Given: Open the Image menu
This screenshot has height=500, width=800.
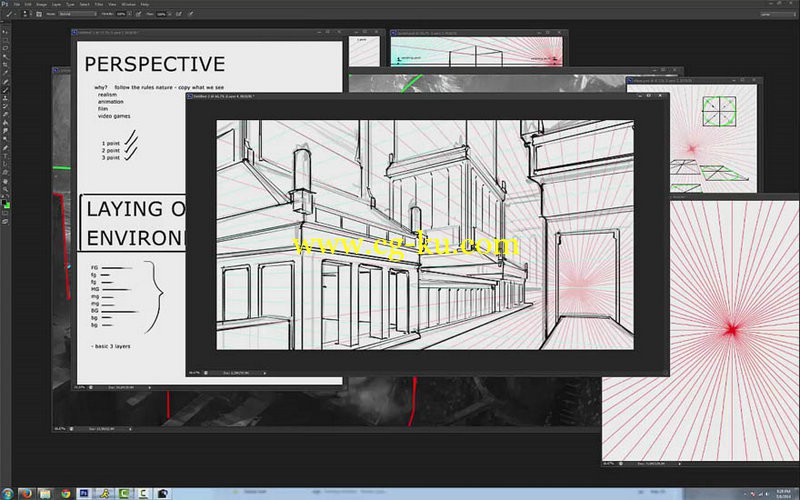Looking at the screenshot, I should coord(41,4).
